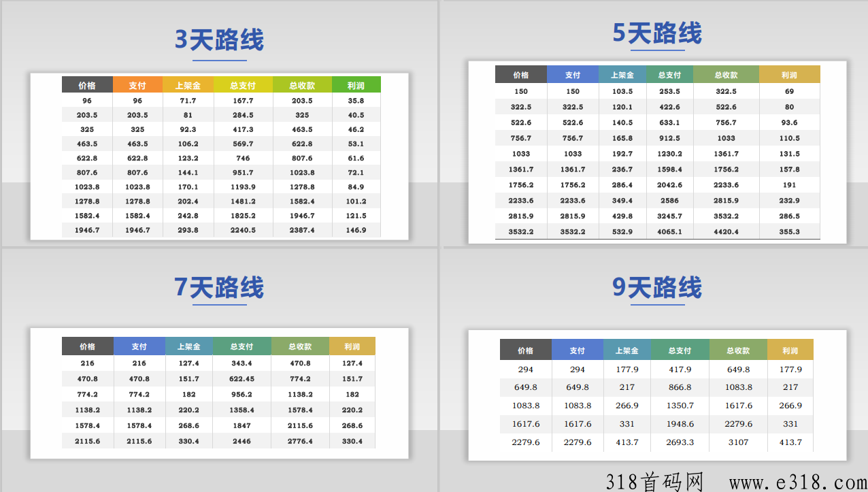
Task: Click the 5天路线 slide title
Action: click(x=657, y=33)
